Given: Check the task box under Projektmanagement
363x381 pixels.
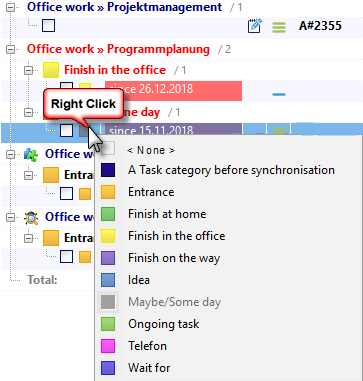Looking at the screenshot, I should coord(48,26).
